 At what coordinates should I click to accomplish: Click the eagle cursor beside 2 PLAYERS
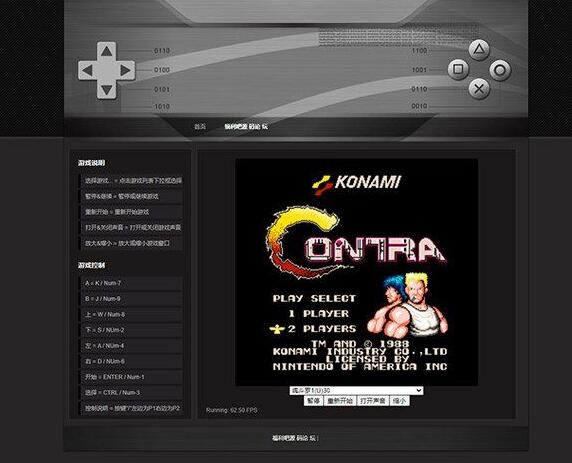(277, 329)
